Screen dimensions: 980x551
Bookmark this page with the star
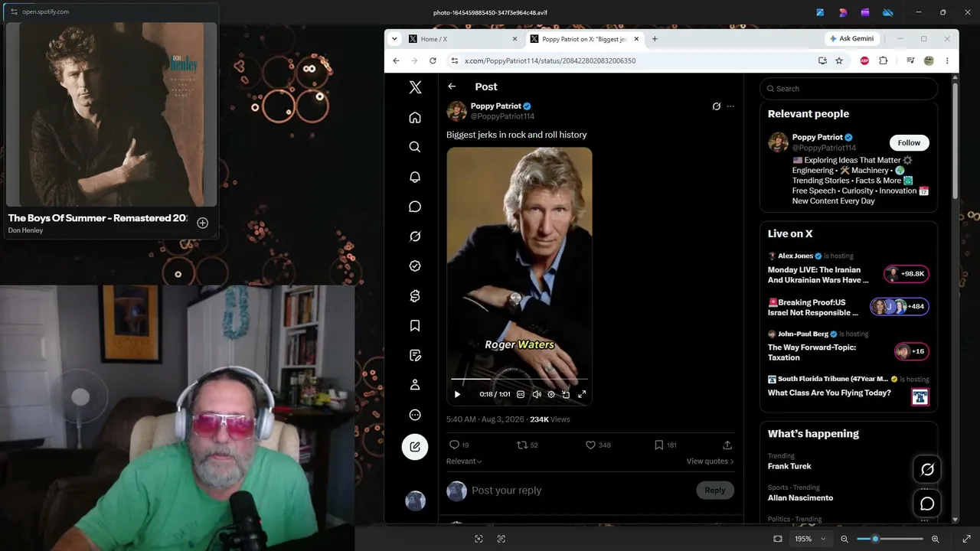coord(839,60)
